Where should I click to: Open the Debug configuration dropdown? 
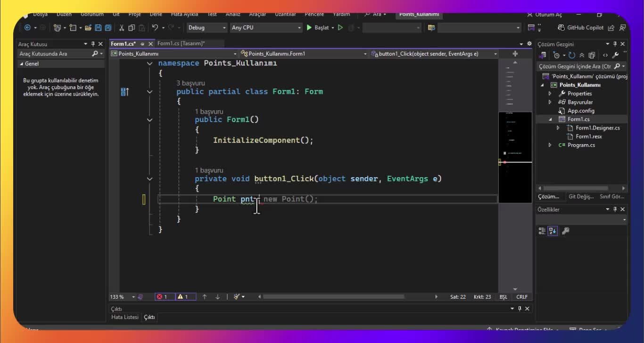pos(207,28)
